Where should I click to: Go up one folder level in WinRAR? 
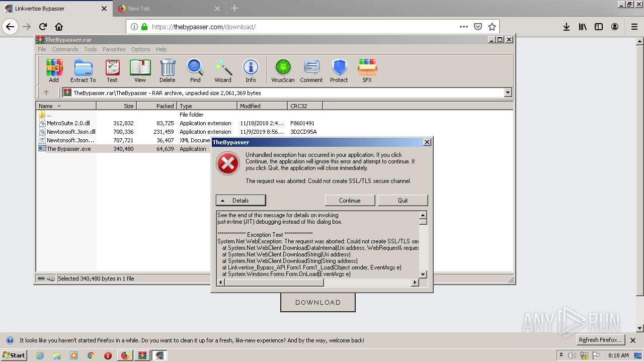pyautogui.click(x=46, y=93)
